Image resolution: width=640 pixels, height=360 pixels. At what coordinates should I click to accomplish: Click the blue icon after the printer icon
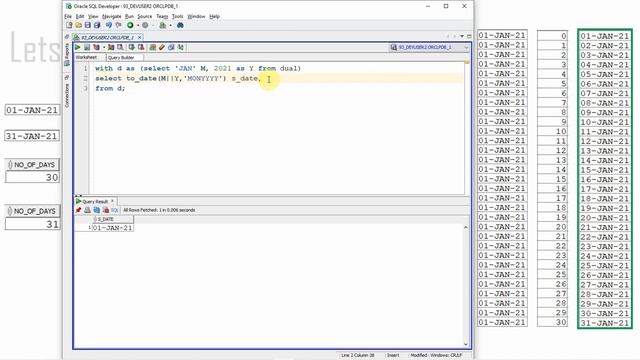point(96,210)
